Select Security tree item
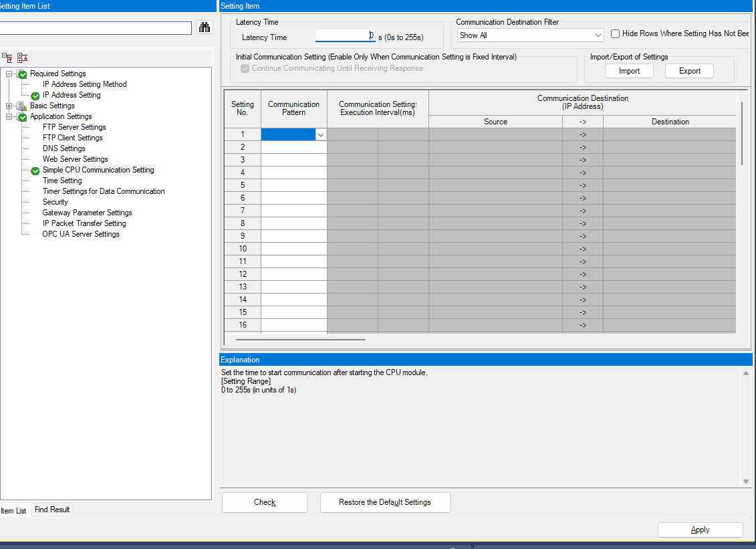The image size is (756, 549). (x=55, y=202)
